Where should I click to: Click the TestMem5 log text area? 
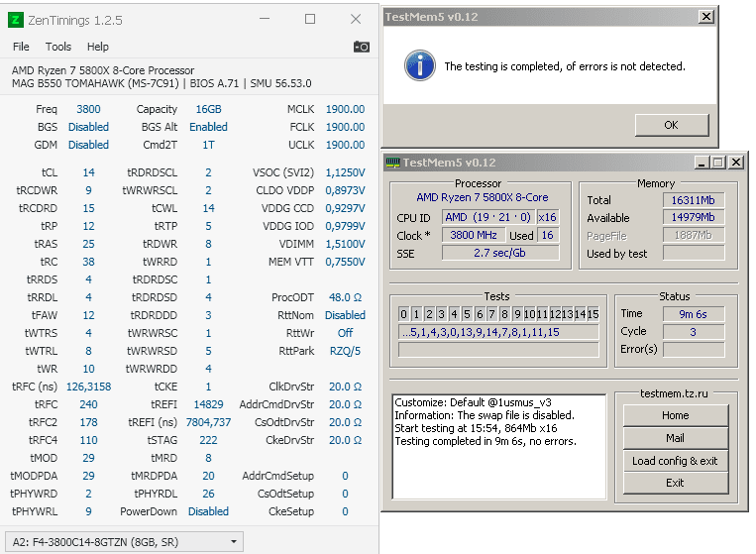(499, 447)
